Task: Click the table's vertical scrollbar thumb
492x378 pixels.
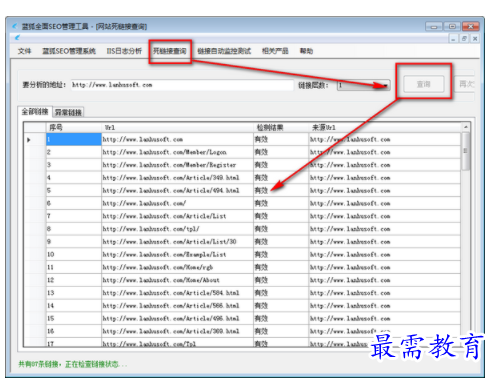Action: 465,151
